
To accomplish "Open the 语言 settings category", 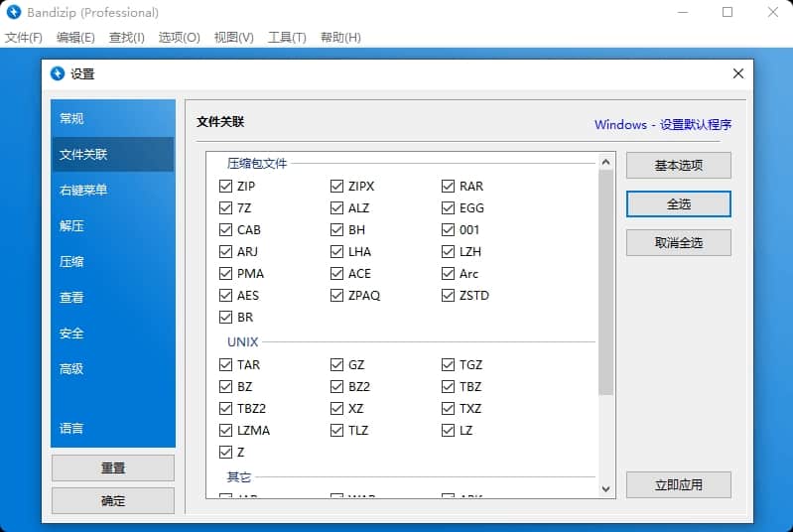I will click(113, 429).
